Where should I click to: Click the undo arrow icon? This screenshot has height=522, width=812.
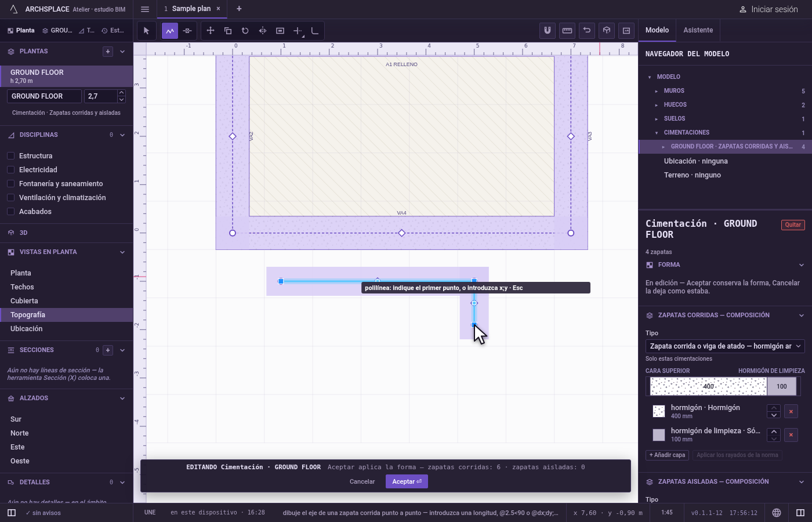(587, 31)
